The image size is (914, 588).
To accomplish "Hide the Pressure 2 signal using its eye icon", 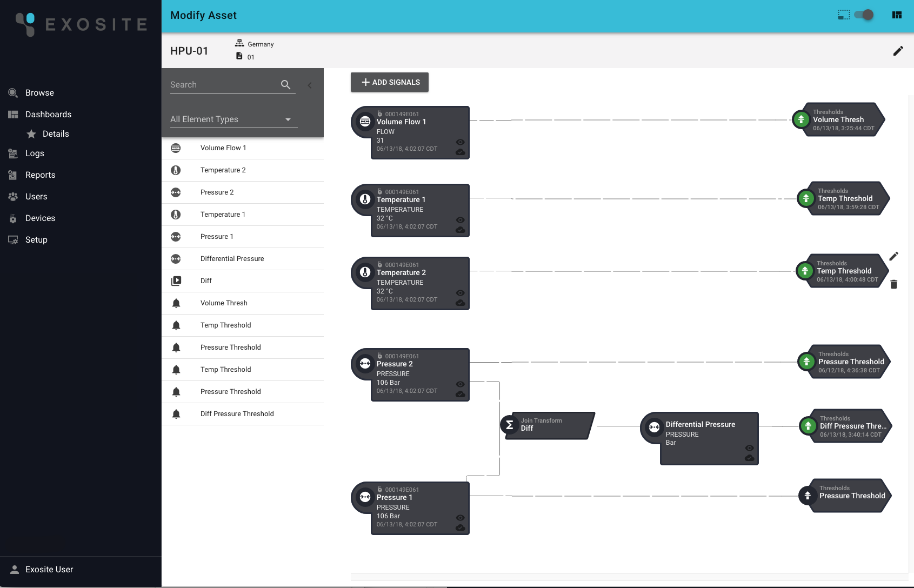I will pos(460,384).
